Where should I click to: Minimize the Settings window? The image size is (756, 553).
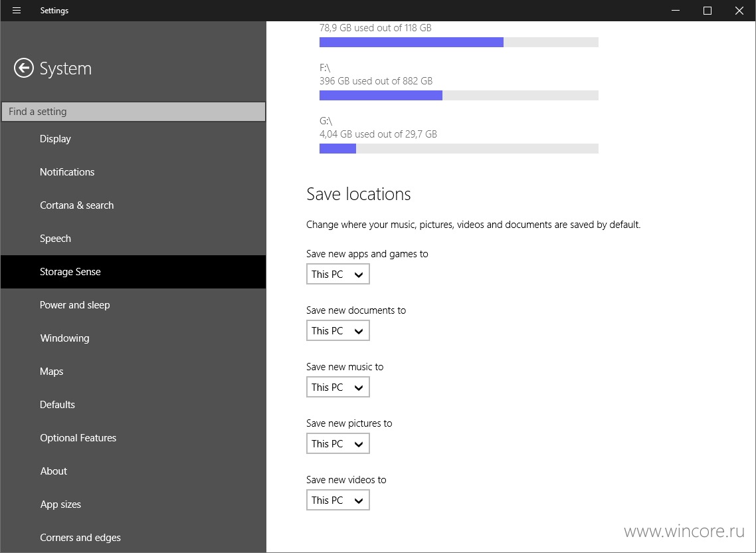coord(676,11)
